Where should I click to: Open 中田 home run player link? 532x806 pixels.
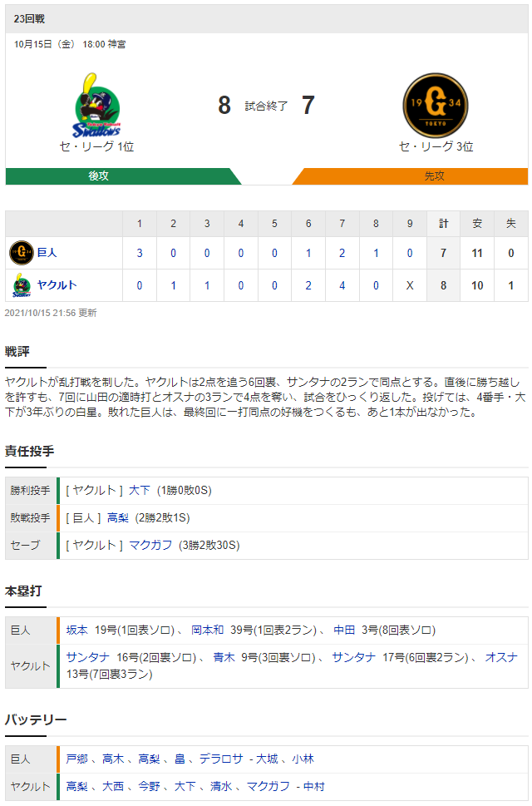[344, 630]
